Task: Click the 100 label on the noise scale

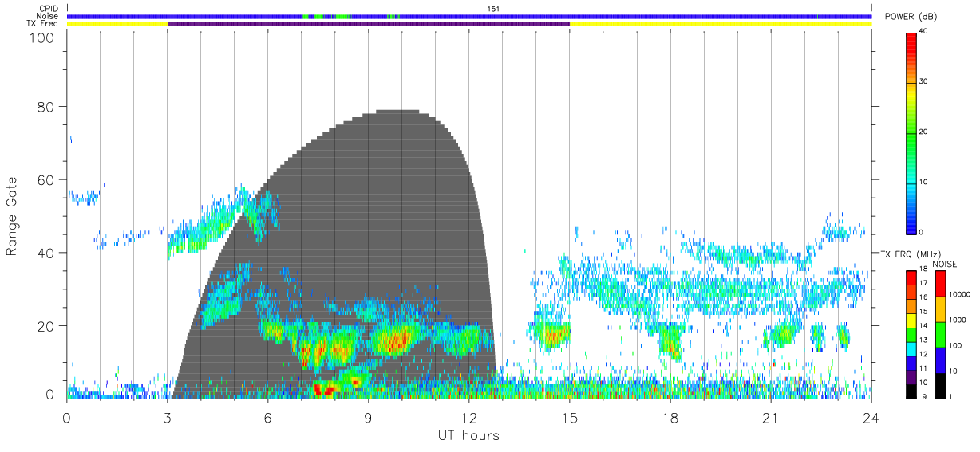Action: point(957,345)
